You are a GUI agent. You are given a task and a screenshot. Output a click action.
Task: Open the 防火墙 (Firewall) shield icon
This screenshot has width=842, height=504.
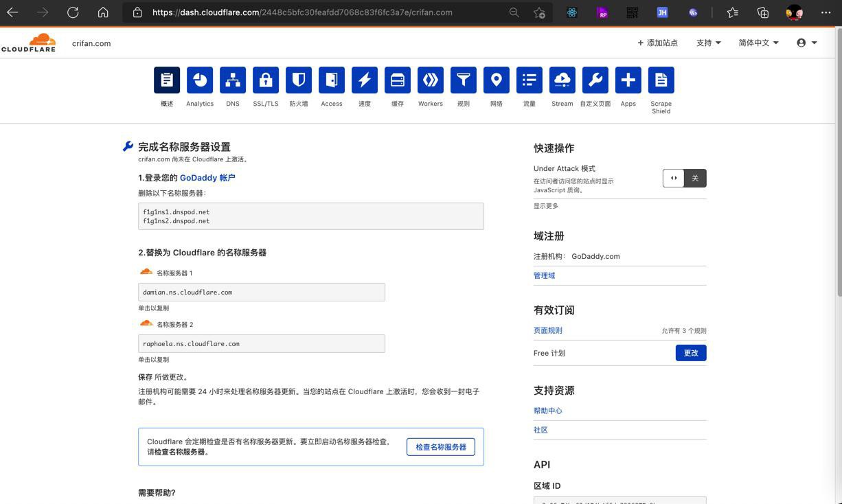(x=299, y=80)
